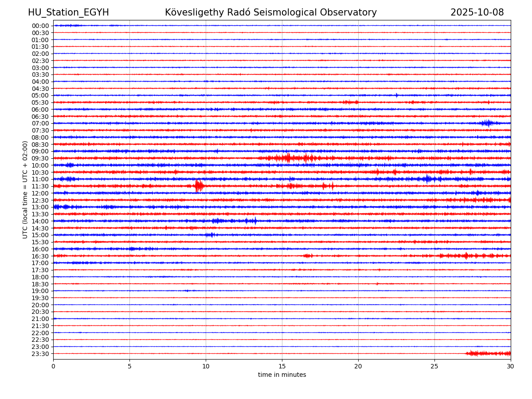
Task: Click the x-axis tick label 15
Action: (282, 366)
